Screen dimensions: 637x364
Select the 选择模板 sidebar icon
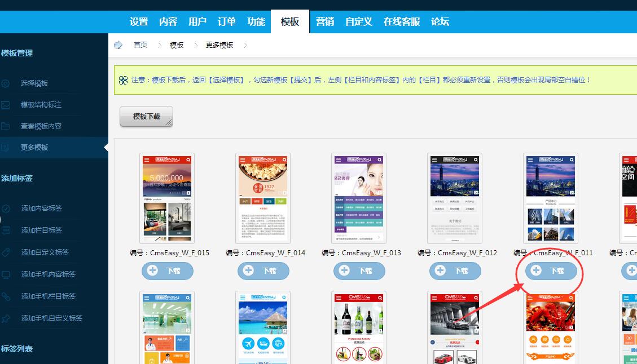click(6, 82)
